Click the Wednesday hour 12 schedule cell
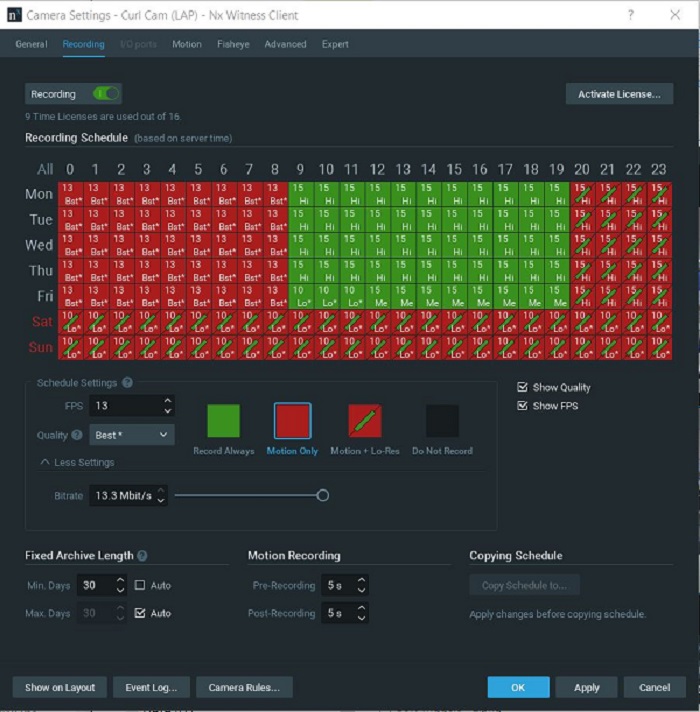700x712 pixels. coord(377,245)
